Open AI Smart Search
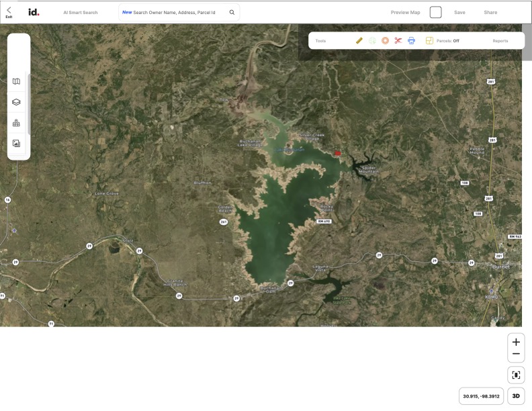 81,13
